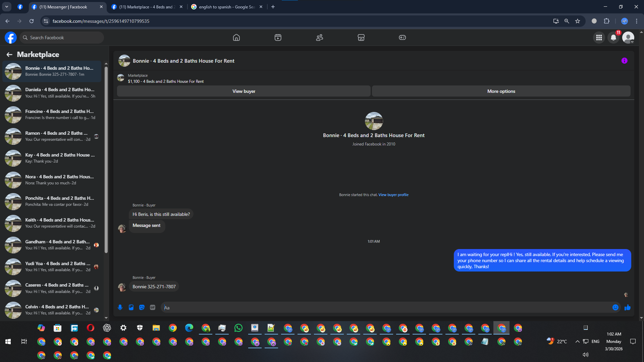Open the taskbar clock and date
644x362 pixels.
click(614, 342)
